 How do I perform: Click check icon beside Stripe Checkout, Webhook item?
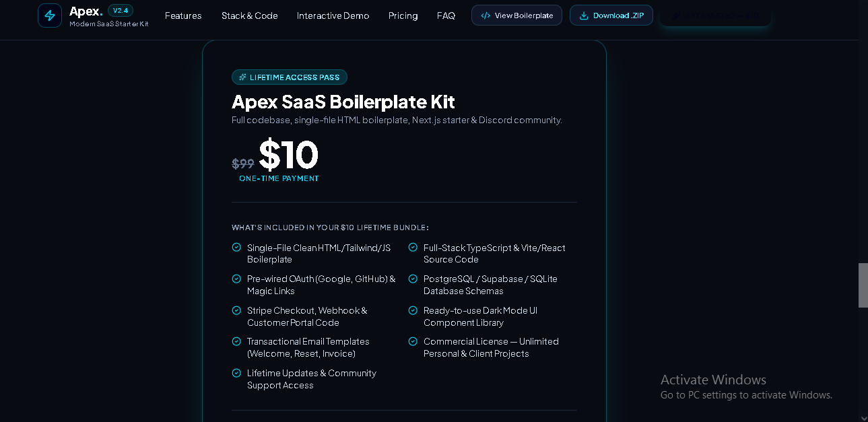pyautogui.click(x=236, y=310)
